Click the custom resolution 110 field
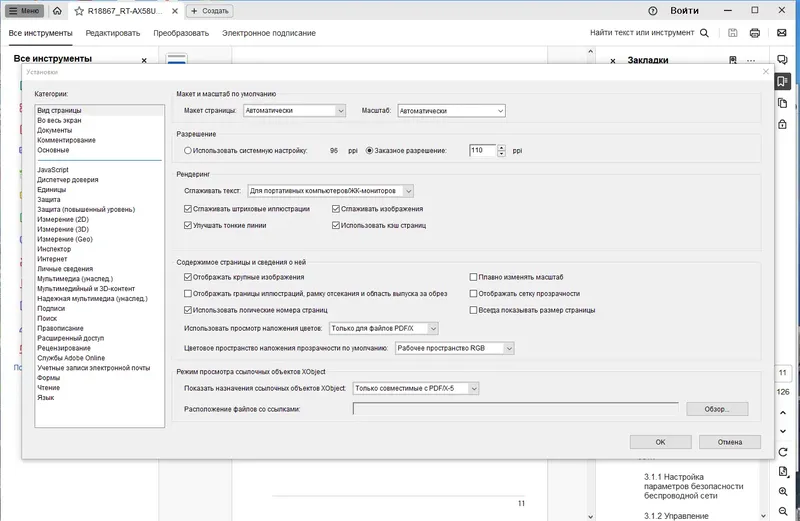 482,151
